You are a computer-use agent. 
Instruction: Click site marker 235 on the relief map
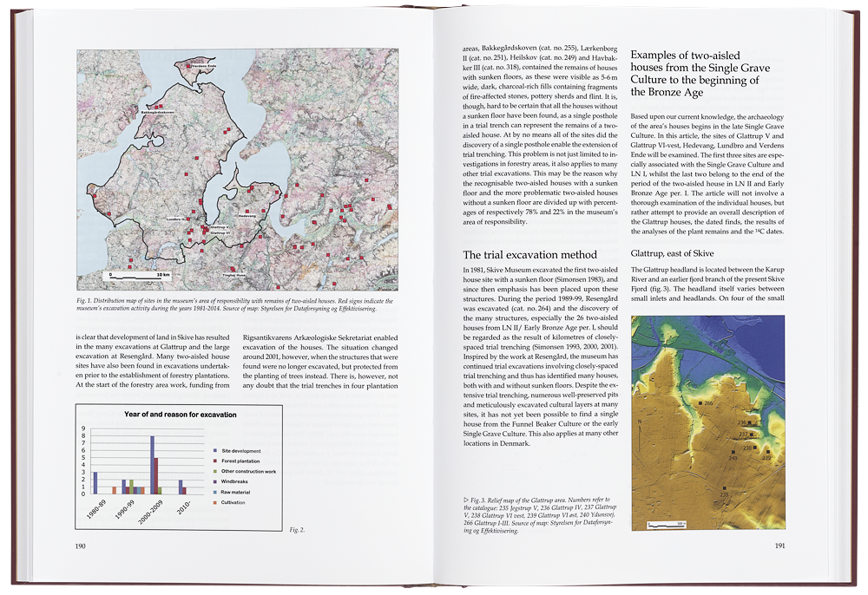point(725,488)
